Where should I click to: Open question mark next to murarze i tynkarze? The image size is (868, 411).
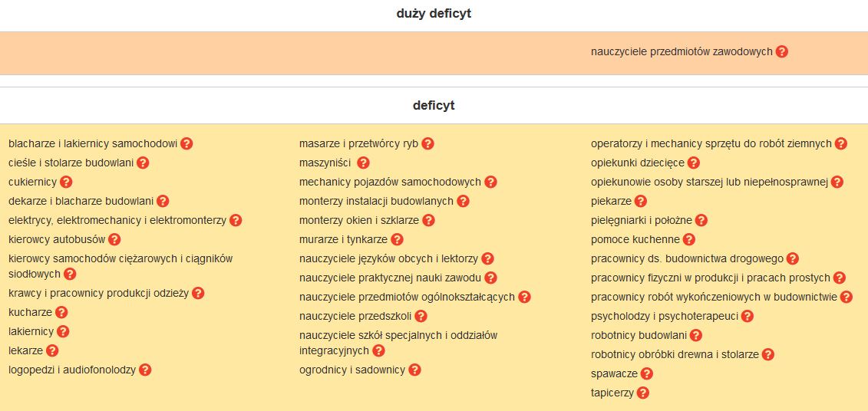coord(397,240)
